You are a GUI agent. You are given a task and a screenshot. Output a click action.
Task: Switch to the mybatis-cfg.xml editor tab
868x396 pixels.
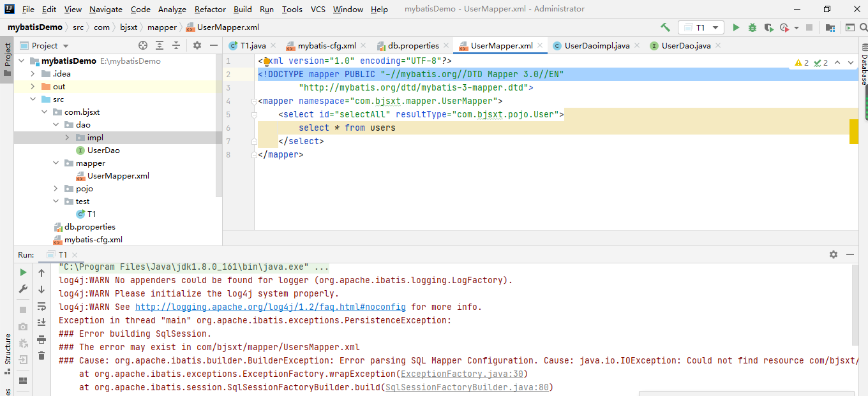[327, 46]
